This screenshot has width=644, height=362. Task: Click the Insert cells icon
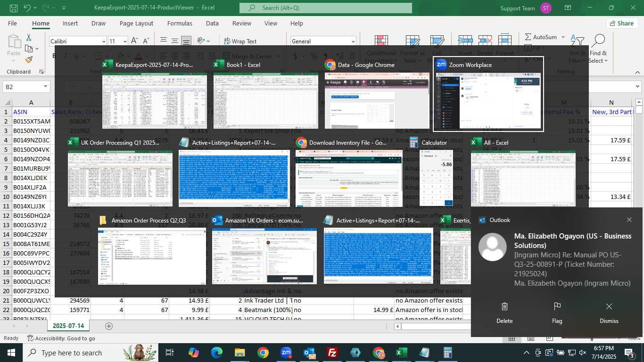click(x=465, y=41)
